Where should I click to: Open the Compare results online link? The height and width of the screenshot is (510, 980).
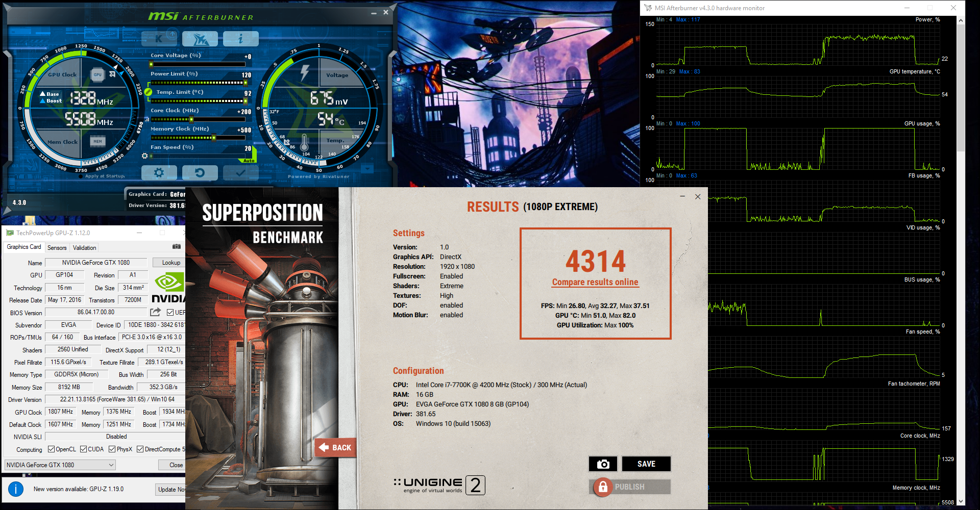click(595, 282)
